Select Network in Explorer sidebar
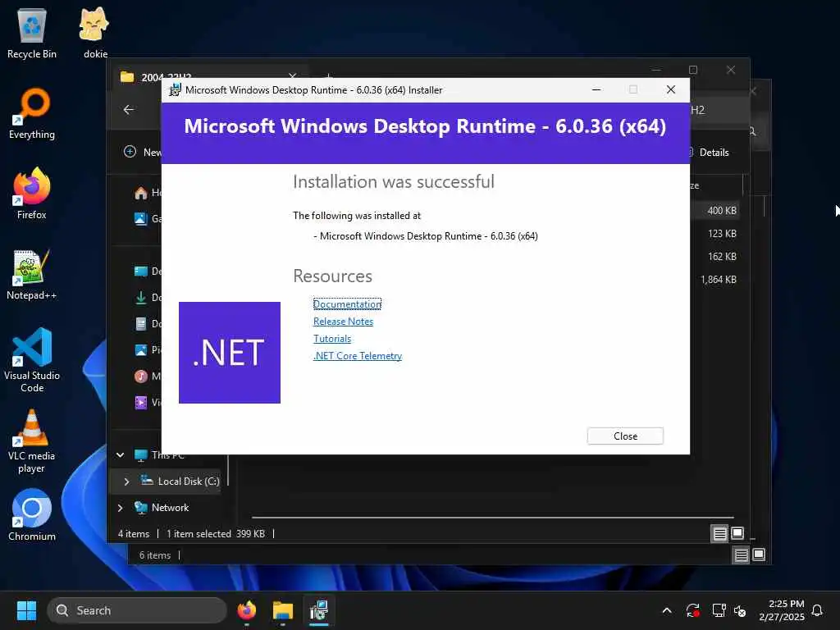Image resolution: width=840 pixels, height=630 pixels. [162, 507]
